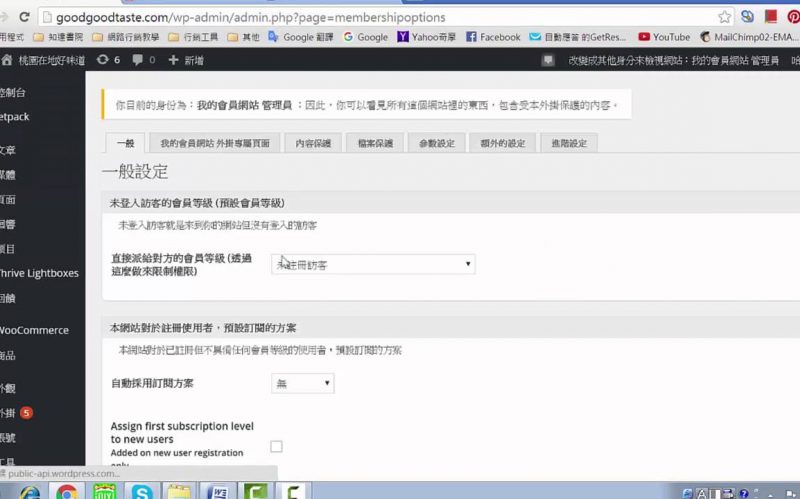Open the comments bubble in admin bar
Viewport: 800px width, 499px height.
(x=143, y=60)
